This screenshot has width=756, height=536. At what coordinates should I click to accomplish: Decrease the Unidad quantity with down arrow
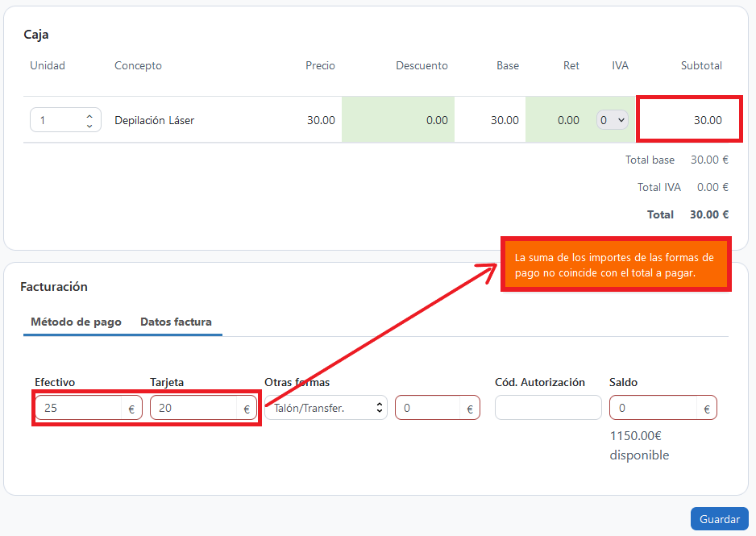[89, 125]
